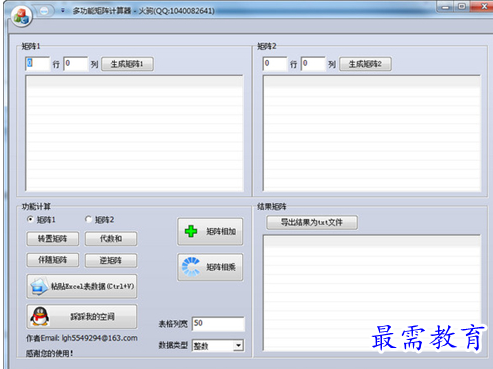The image size is (493, 369).
Task: Click the 转置矩阵 transpose button
Action: click(53, 239)
